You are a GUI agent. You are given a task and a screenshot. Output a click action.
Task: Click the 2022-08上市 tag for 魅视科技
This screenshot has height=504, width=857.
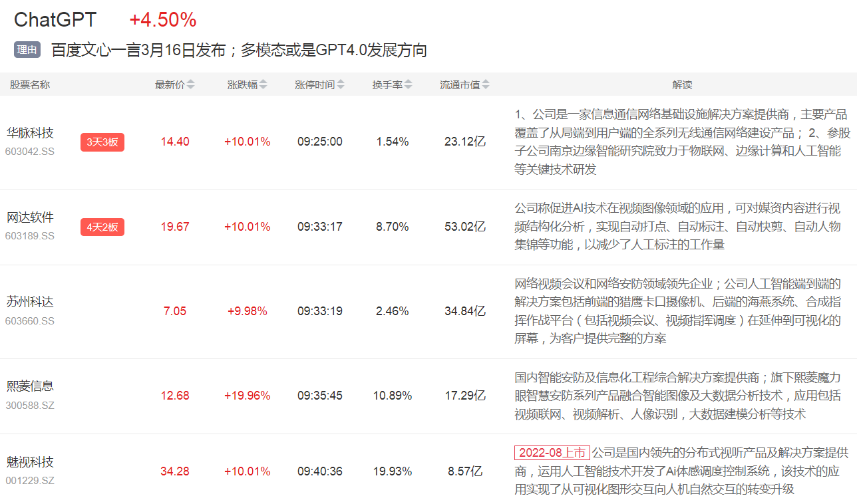[552, 453]
